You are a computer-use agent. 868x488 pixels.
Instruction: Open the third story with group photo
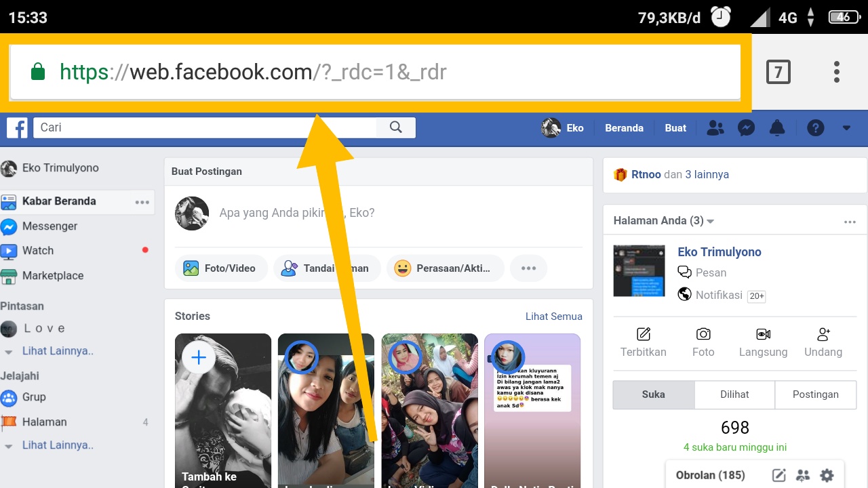click(429, 411)
